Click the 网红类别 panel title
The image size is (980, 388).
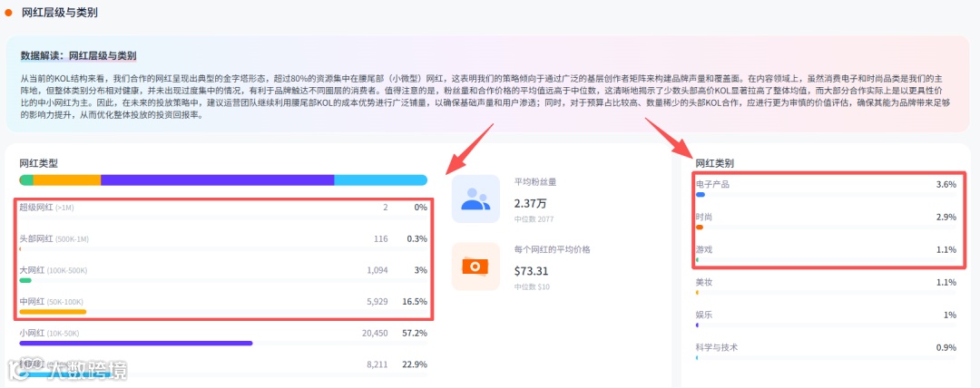715,163
